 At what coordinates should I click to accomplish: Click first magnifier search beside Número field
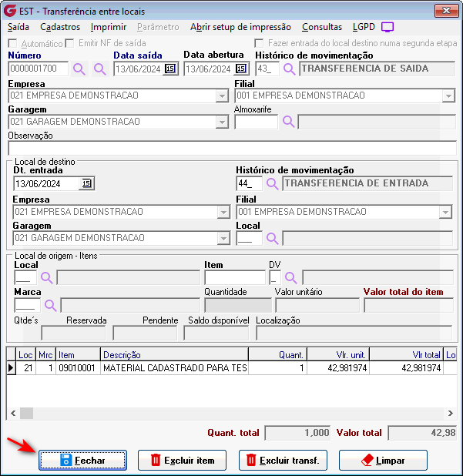coord(79,69)
